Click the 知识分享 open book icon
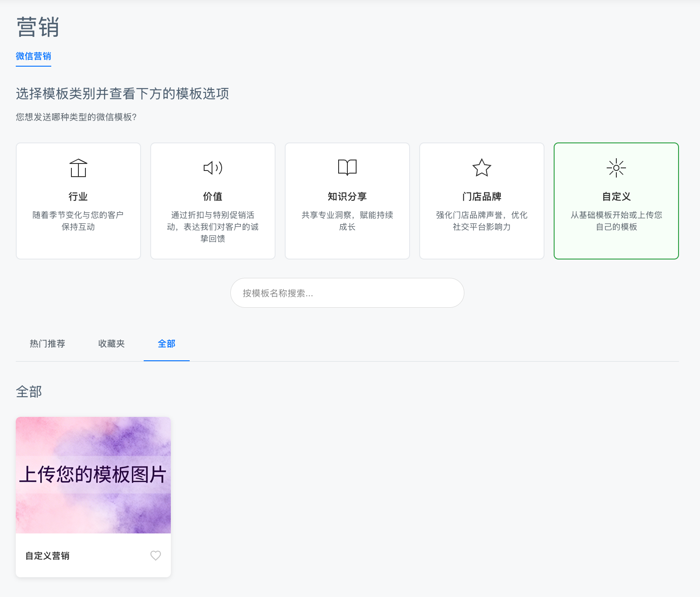The image size is (700, 597). (x=347, y=167)
